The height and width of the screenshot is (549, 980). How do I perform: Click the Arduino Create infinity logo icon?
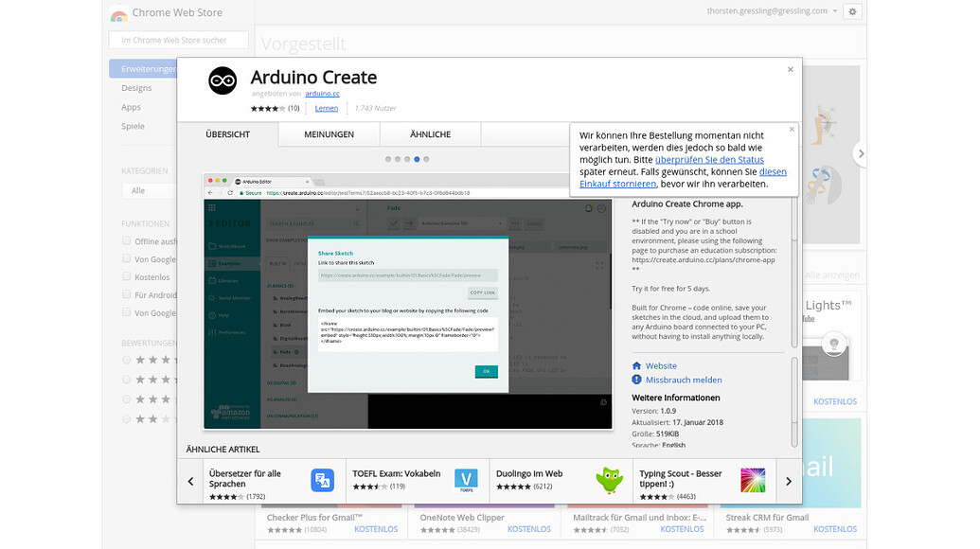223,80
